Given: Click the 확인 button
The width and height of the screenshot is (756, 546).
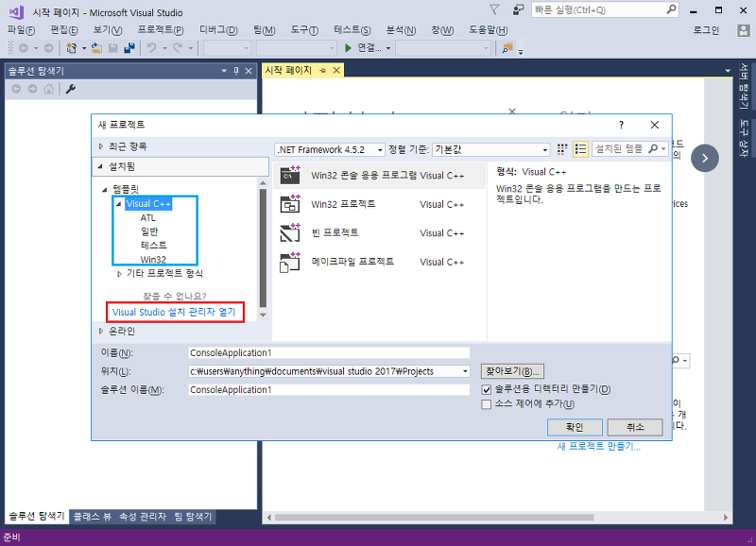Looking at the screenshot, I should point(575,427).
